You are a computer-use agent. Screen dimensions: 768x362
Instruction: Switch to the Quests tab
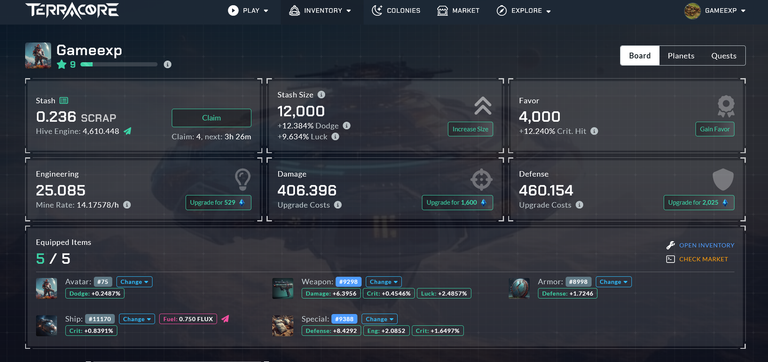[x=723, y=56]
